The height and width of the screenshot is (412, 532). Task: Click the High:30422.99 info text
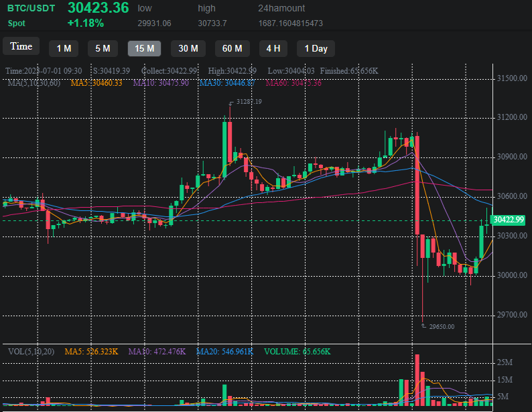click(232, 71)
